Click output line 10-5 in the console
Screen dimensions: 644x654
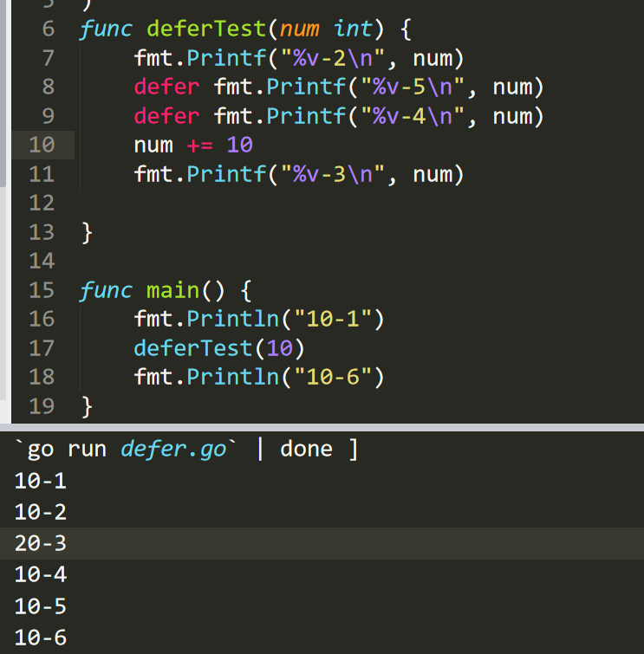(x=41, y=606)
